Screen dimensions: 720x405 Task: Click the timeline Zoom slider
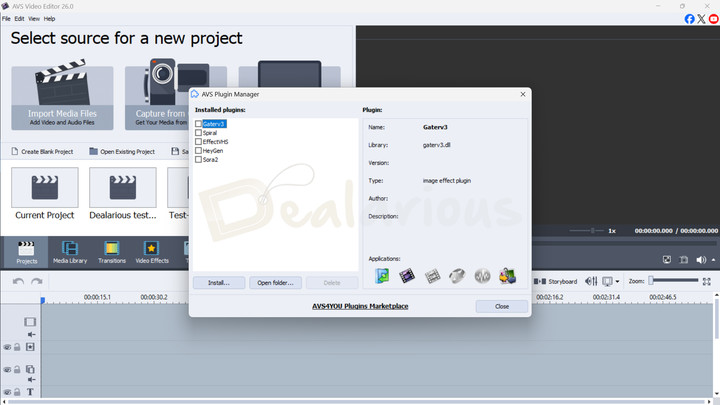click(x=674, y=281)
